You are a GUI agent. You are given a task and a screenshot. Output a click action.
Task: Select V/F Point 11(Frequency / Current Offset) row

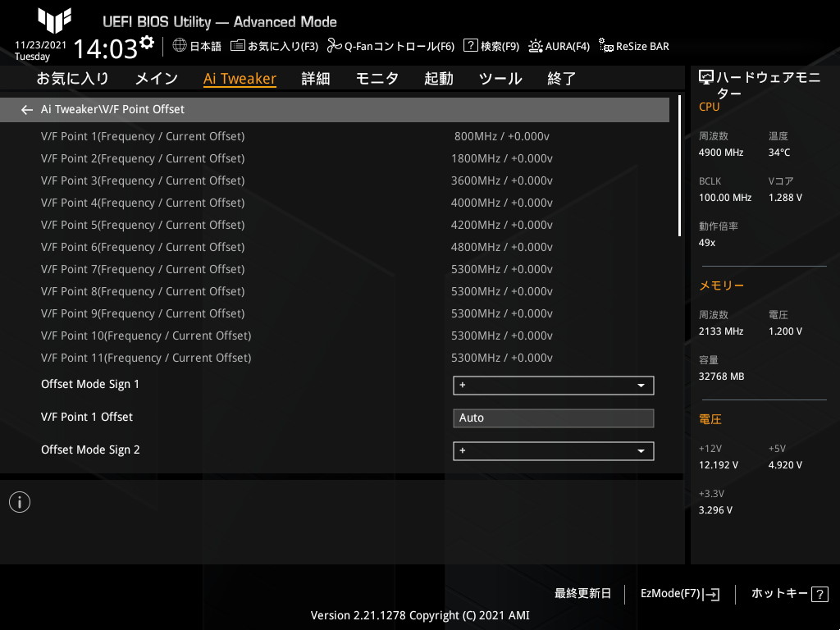click(335, 358)
